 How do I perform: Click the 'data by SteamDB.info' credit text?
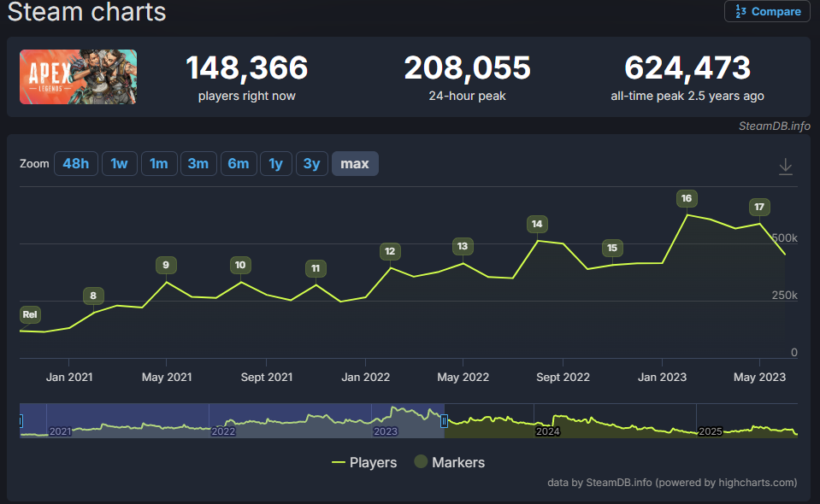click(x=672, y=483)
